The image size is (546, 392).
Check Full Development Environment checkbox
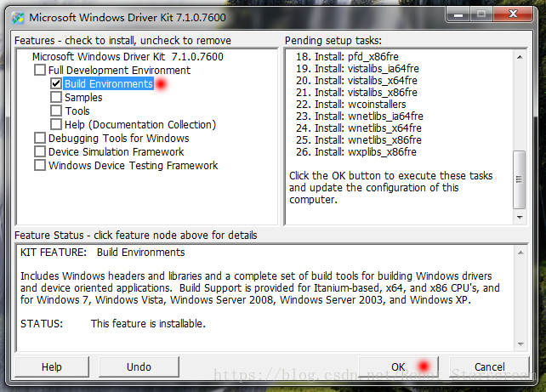click(40, 70)
